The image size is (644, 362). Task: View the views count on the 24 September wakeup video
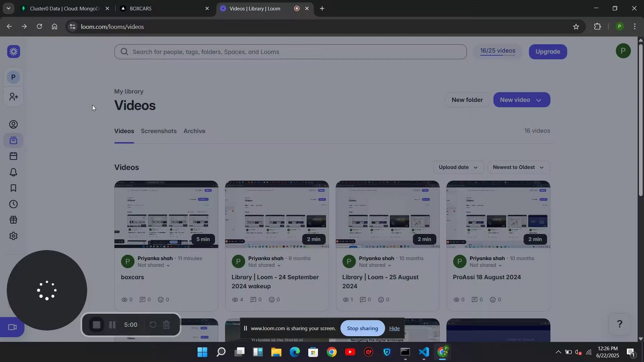coord(237,300)
